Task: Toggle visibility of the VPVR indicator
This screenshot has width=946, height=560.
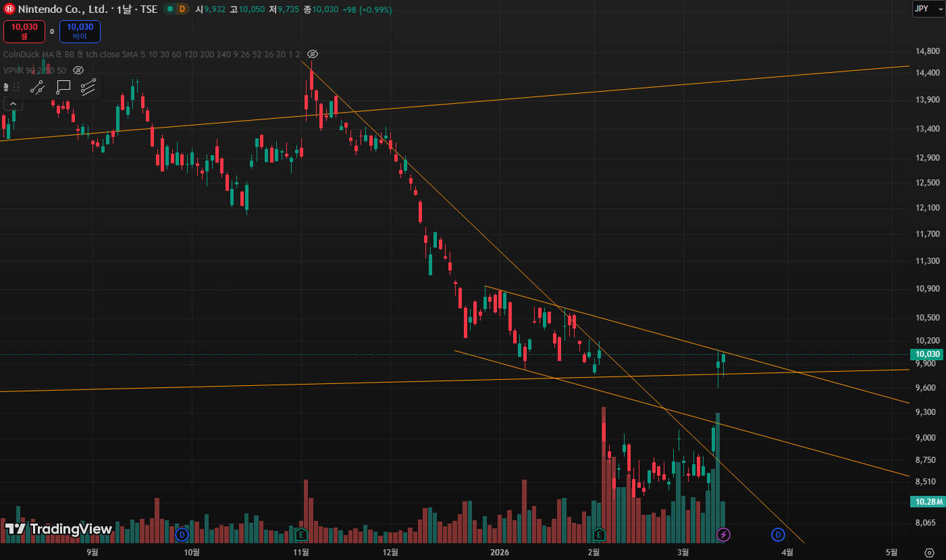Action: pyautogui.click(x=78, y=70)
